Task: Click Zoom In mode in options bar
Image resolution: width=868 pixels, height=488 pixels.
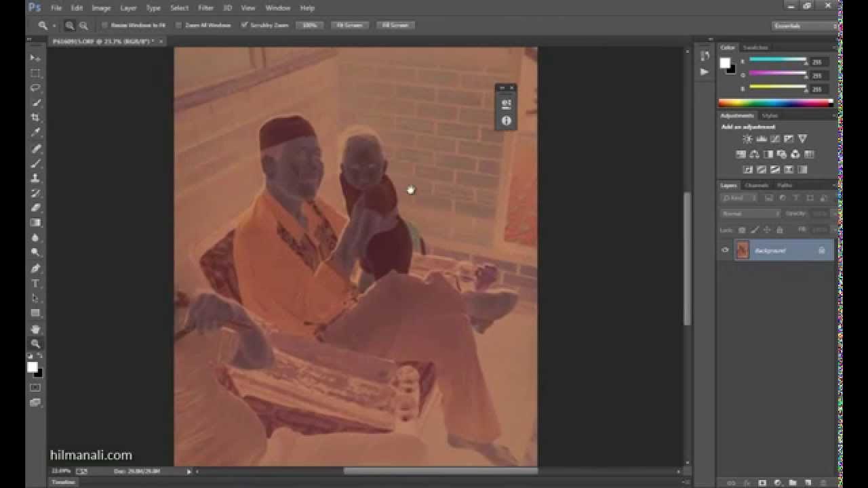Action: pos(69,25)
